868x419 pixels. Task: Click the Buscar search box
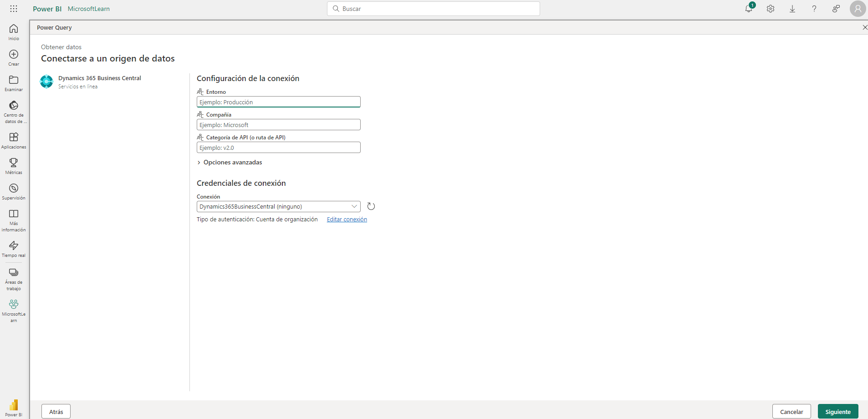[434, 9]
